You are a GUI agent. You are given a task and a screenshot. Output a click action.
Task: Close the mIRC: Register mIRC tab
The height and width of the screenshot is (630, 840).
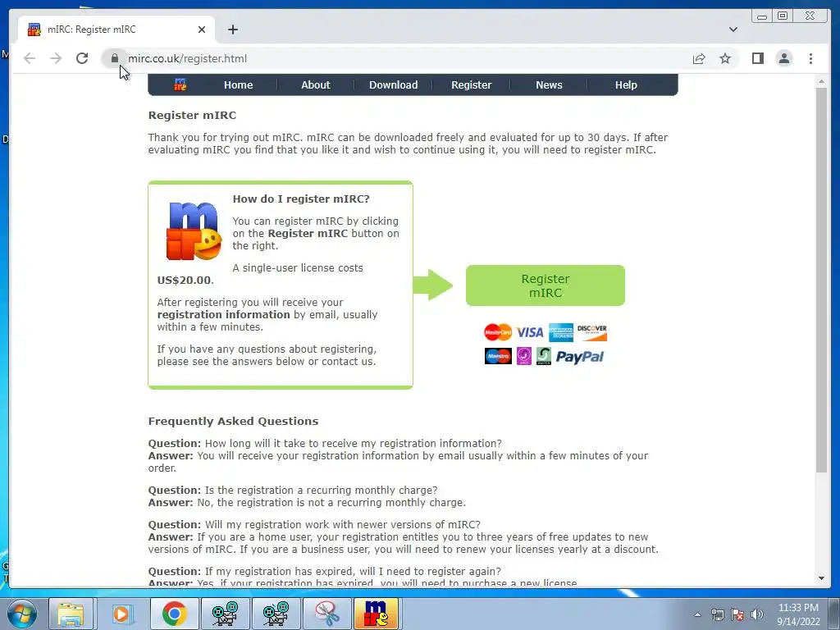tap(202, 30)
